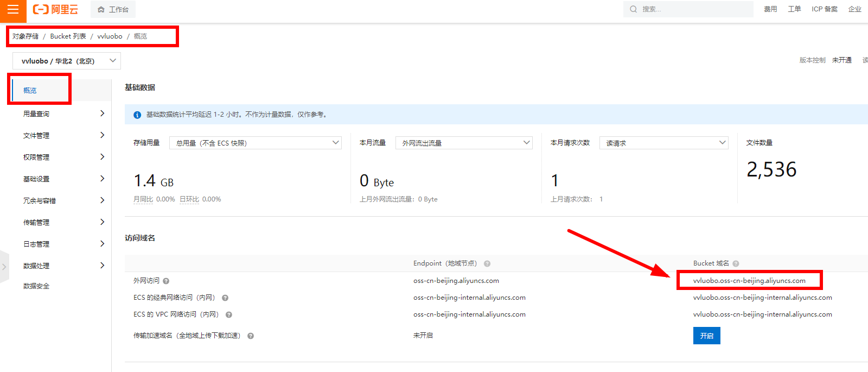
Task: Click the 日环比 label
Action: pos(189,199)
